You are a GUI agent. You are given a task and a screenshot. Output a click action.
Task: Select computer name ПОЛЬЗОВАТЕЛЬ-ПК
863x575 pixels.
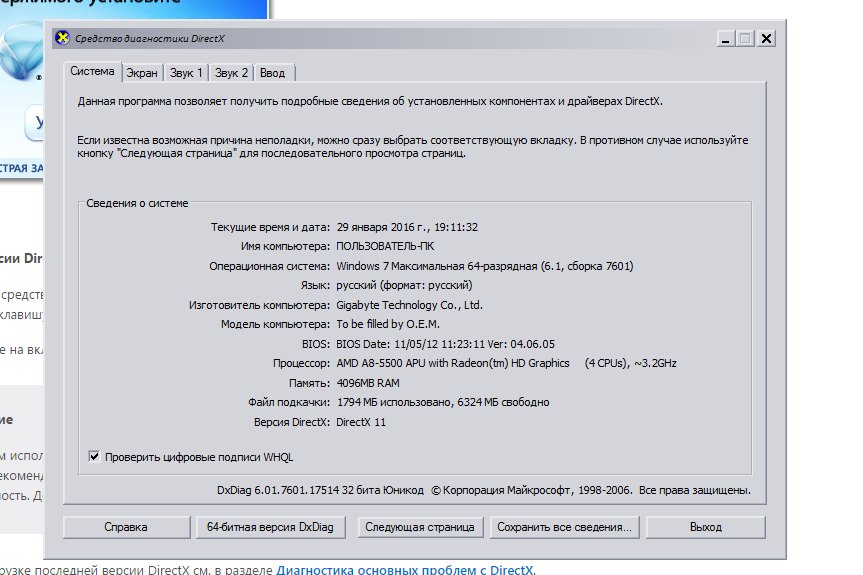pyautogui.click(x=385, y=247)
